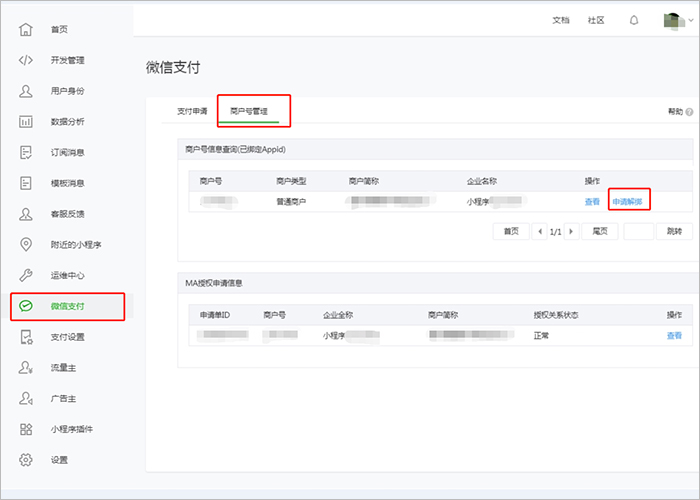Click the 申请解绑 link

click(627, 202)
